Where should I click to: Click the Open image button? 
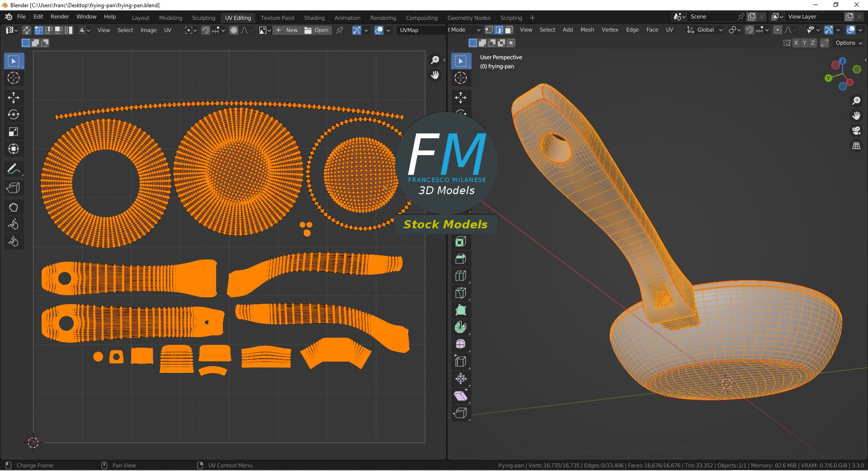[x=316, y=30]
